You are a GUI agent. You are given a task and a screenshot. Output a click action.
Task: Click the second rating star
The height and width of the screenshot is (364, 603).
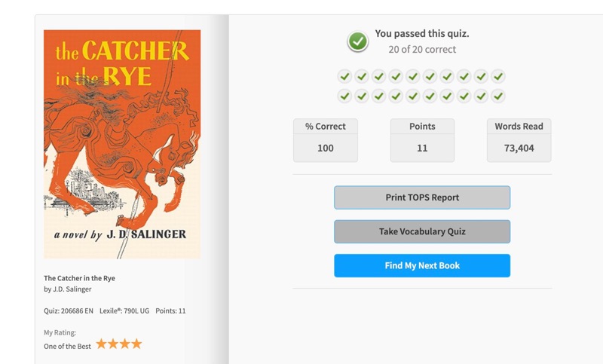point(113,344)
